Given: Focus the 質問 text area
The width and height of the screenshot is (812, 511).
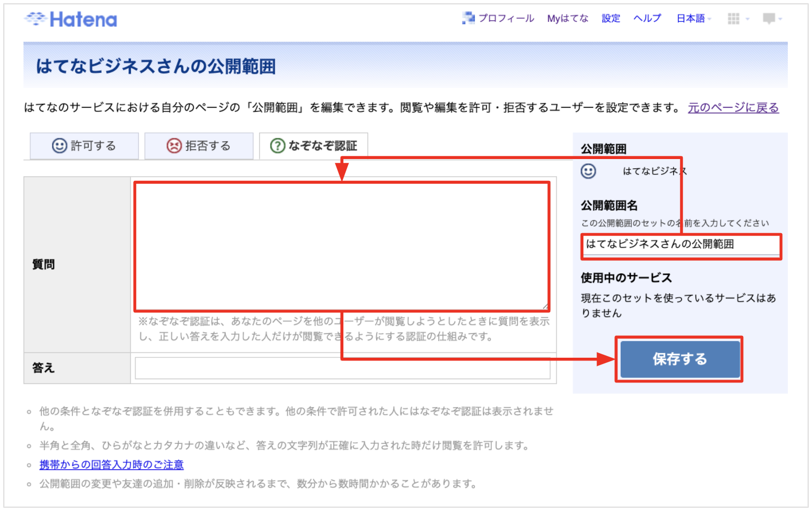Looking at the screenshot, I should pyautogui.click(x=342, y=246).
